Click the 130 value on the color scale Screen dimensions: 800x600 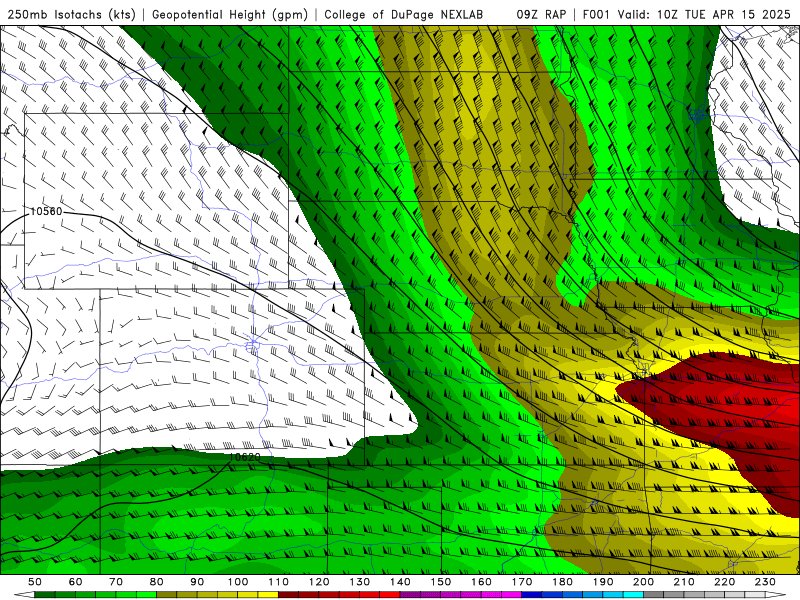pyautogui.click(x=360, y=582)
